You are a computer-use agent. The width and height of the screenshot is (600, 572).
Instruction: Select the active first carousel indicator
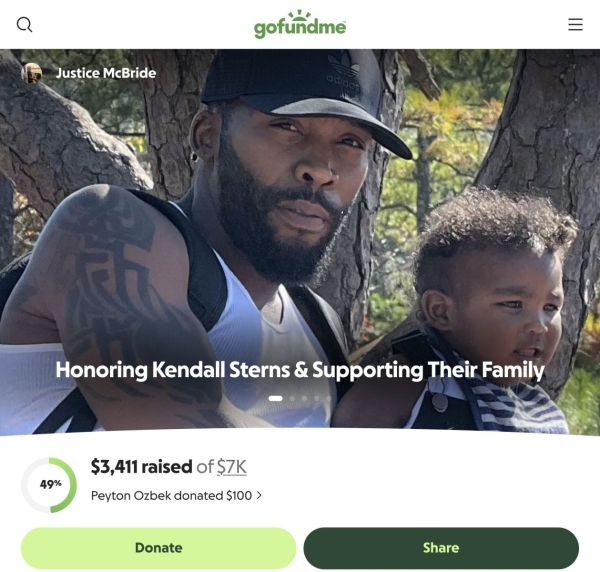click(276, 398)
